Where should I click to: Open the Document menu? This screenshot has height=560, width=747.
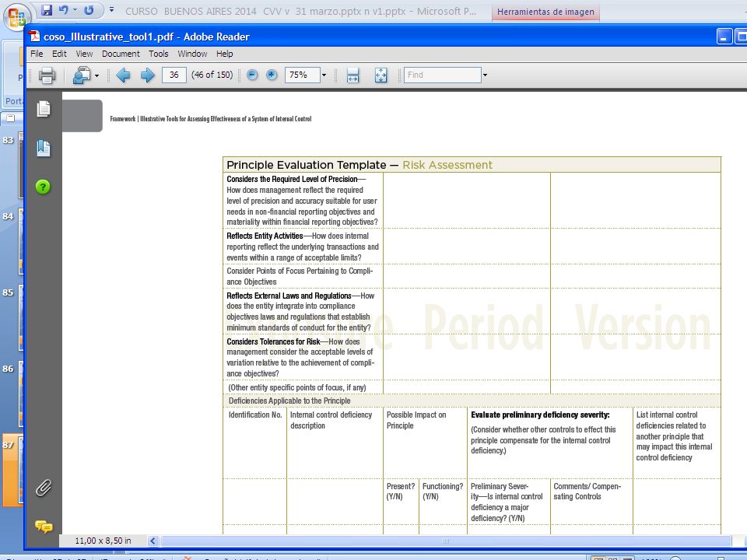click(x=121, y=54)
